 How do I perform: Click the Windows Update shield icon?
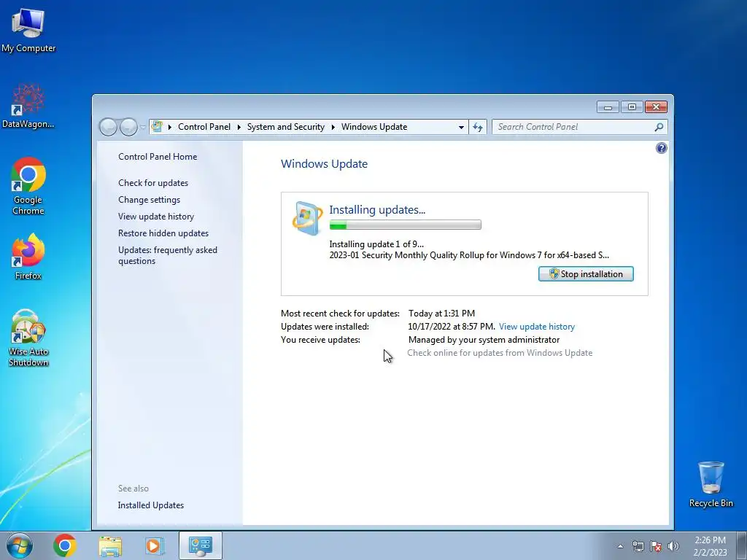coord(307,219)
